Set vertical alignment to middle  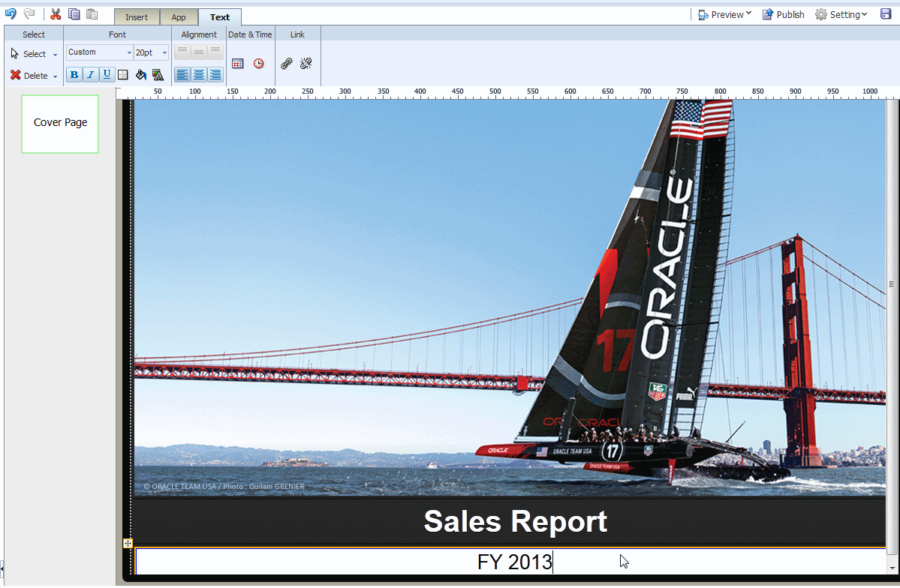click(x=199, y=52)
